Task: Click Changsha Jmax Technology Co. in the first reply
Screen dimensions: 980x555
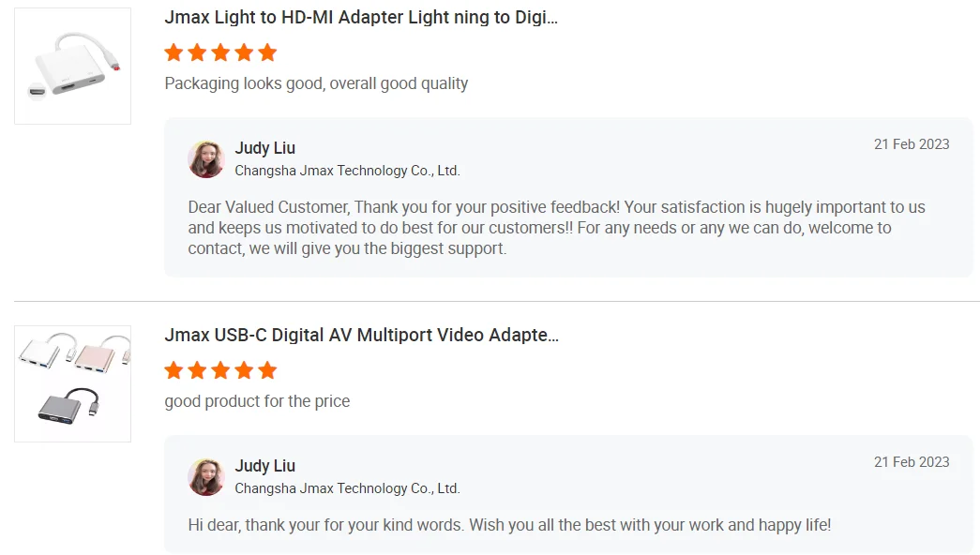Action: [x=347, y=171]
